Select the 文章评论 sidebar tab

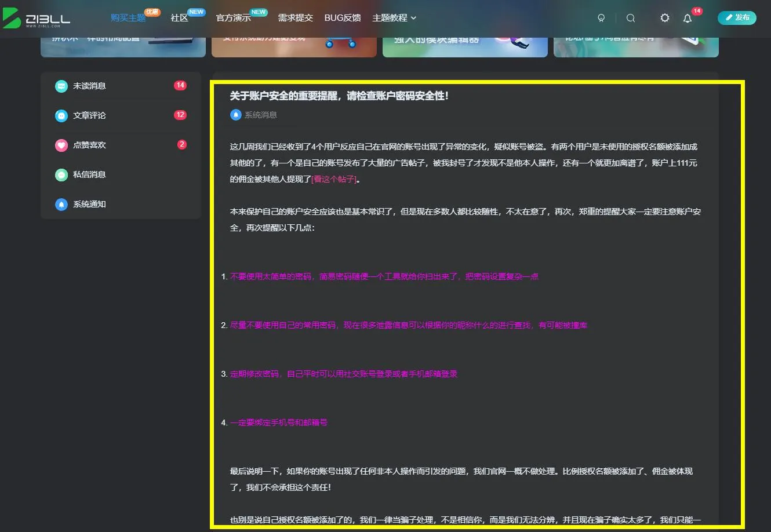(x=121, y=116)
